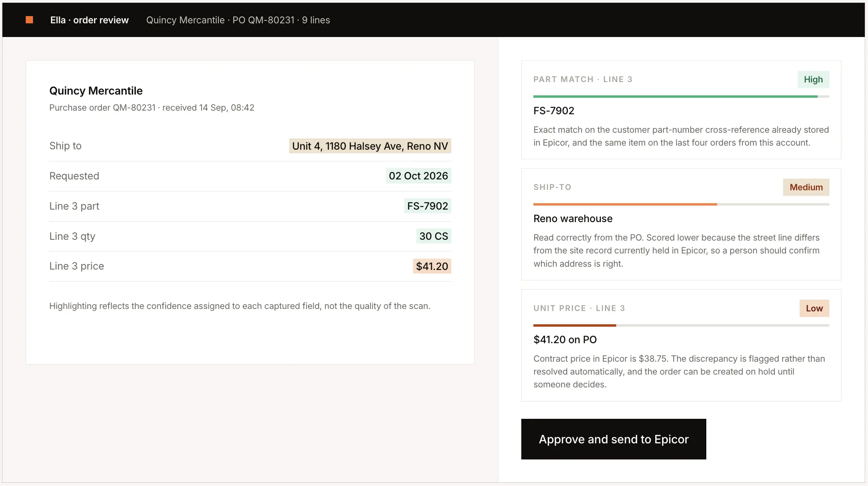
Task: Click the Line 3 qty value 30 CS
Action: click(x=434, y=236)
